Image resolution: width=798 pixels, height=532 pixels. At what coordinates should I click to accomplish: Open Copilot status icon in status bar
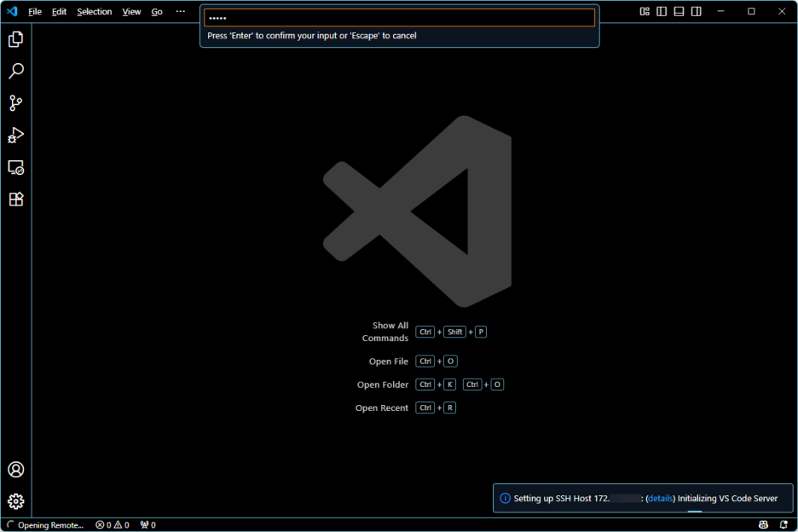coord(763,525)
